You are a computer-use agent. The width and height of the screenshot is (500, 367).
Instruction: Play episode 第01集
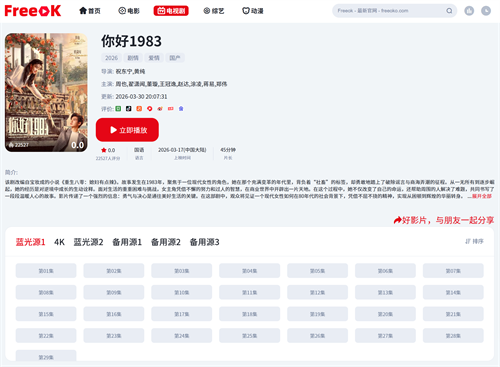(46, 271)
